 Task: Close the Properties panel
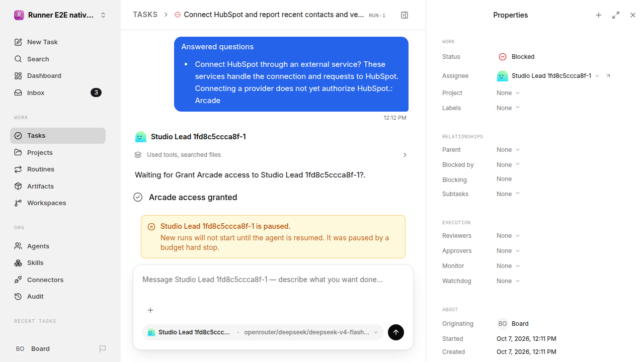point(633,15)
